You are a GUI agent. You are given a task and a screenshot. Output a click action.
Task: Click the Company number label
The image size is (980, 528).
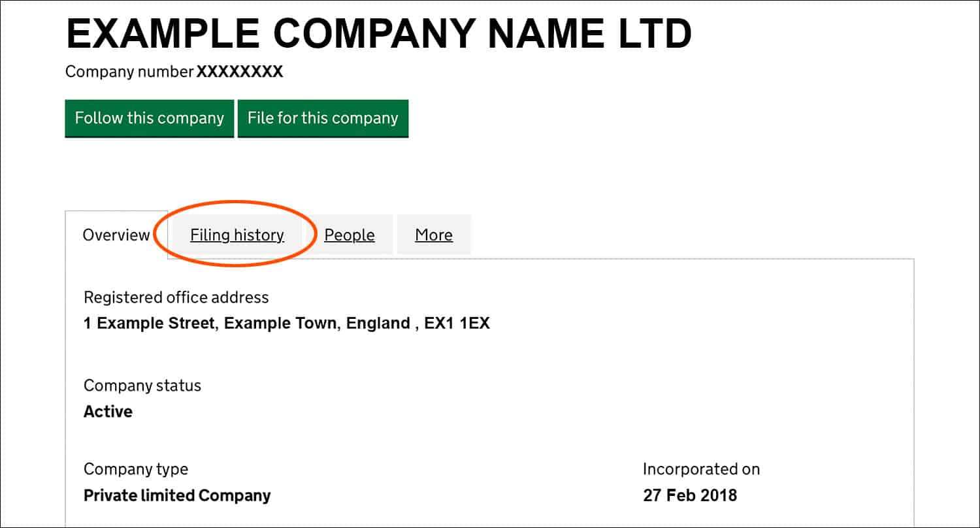click(129, 72)
